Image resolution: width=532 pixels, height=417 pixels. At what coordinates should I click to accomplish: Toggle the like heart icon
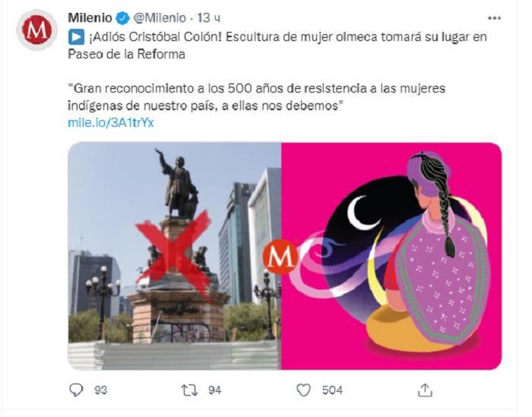tap(303, 390)
